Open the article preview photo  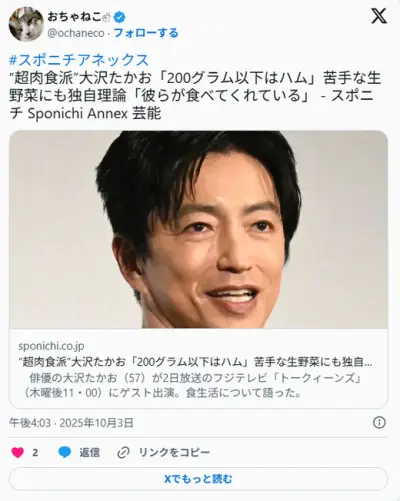[x=198, y=229]
